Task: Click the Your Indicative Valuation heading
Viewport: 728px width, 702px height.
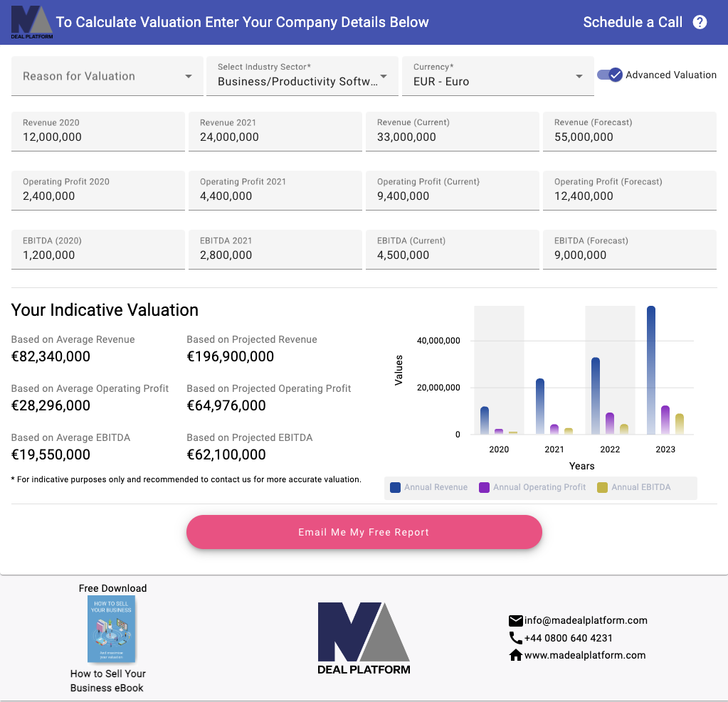Action: tap(105, 310)
